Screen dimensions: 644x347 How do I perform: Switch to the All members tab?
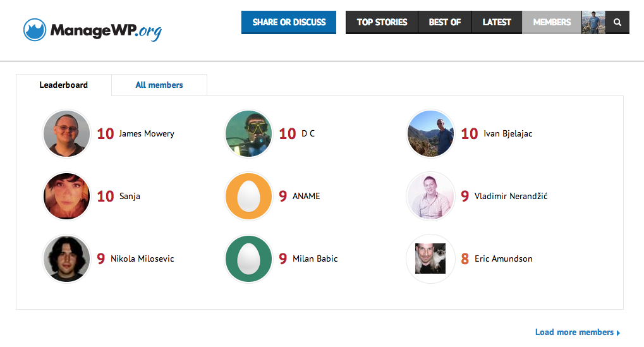point(159,85)
